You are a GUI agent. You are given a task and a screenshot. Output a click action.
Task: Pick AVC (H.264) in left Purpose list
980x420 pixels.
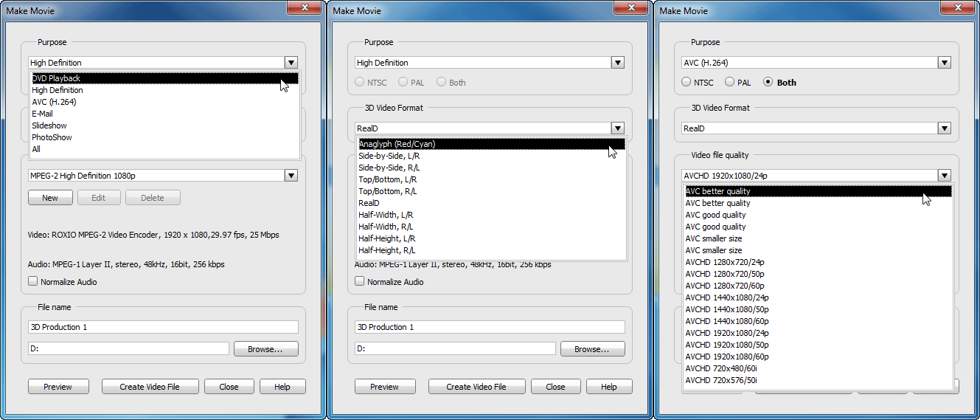[x=165, y=102]
